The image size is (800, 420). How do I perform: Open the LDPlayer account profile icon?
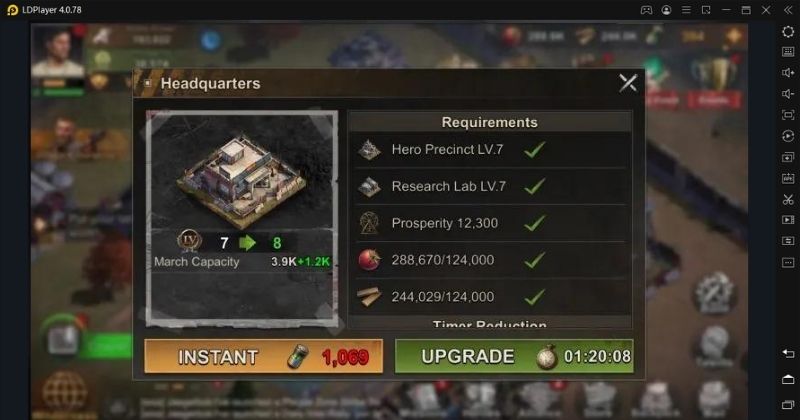tap(666, 10)
